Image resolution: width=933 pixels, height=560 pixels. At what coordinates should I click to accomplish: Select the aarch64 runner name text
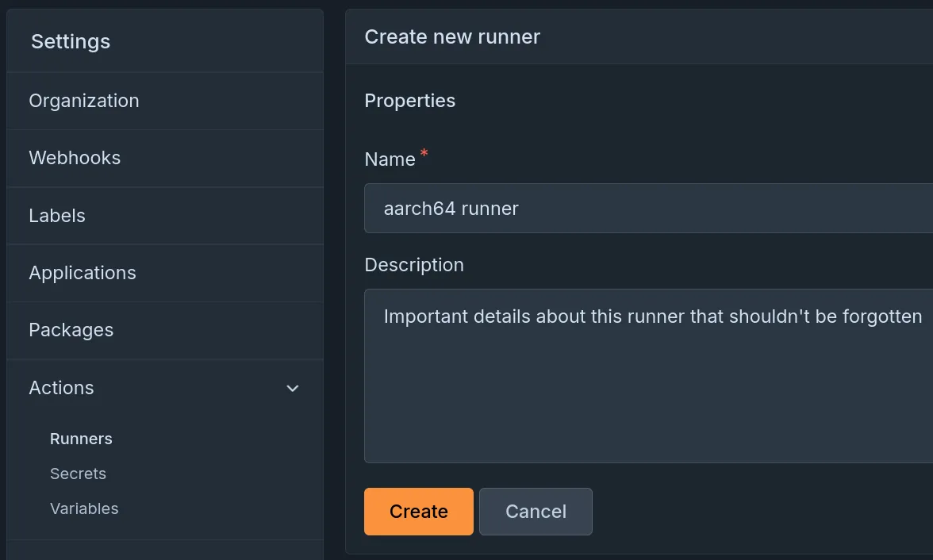pos(451,208)
